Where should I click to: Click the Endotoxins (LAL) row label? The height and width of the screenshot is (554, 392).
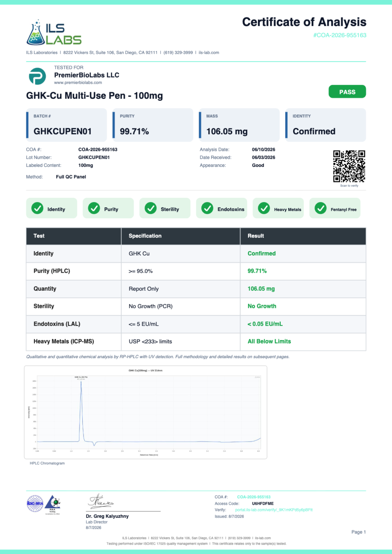pyautogui.click(x=57, y=324)
